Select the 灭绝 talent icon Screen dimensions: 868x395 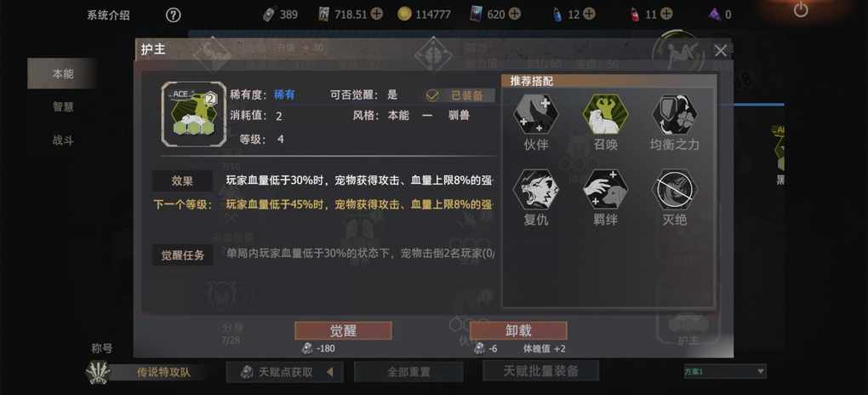point(675,190)
